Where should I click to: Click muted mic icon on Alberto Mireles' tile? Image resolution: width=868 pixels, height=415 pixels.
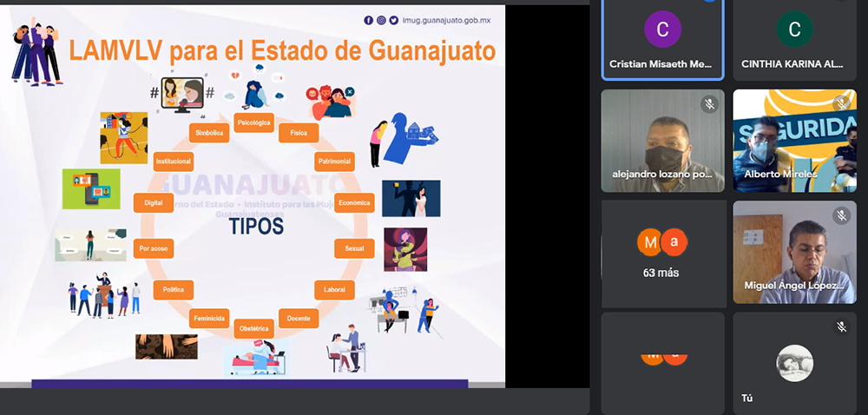tap(840, 104)
